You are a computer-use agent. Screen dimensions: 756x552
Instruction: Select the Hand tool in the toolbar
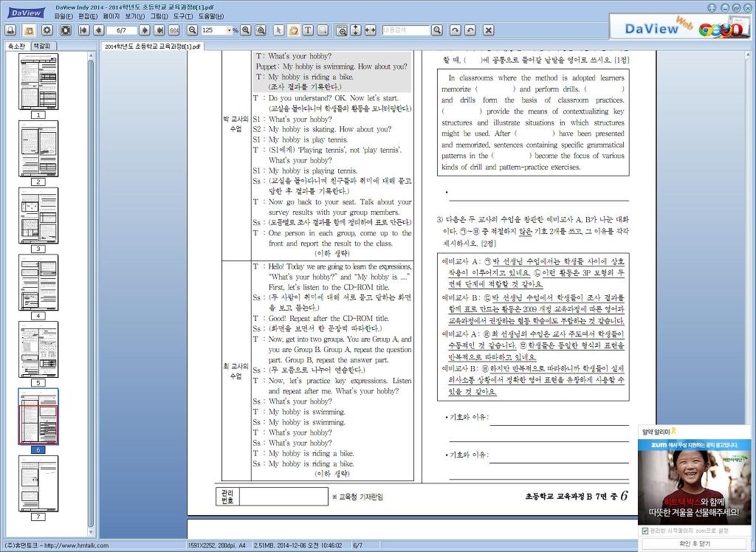[x=292, y=30]
